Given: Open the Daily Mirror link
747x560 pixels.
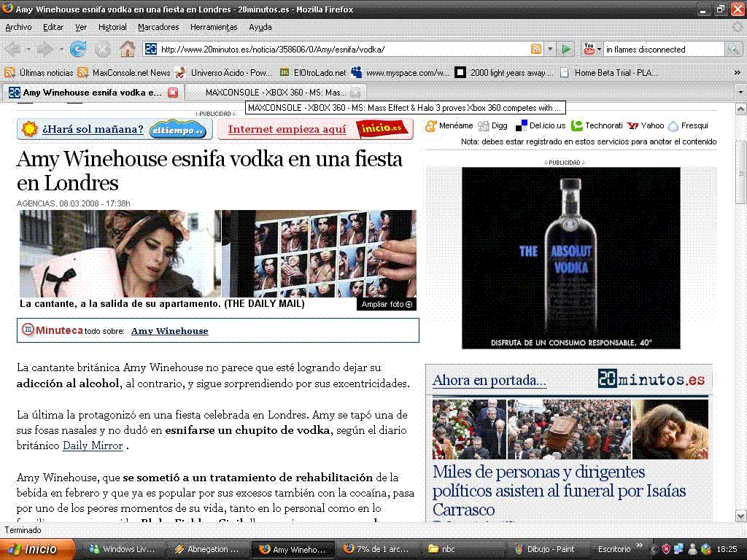Looking at the screenshot, I should [93, 446].
